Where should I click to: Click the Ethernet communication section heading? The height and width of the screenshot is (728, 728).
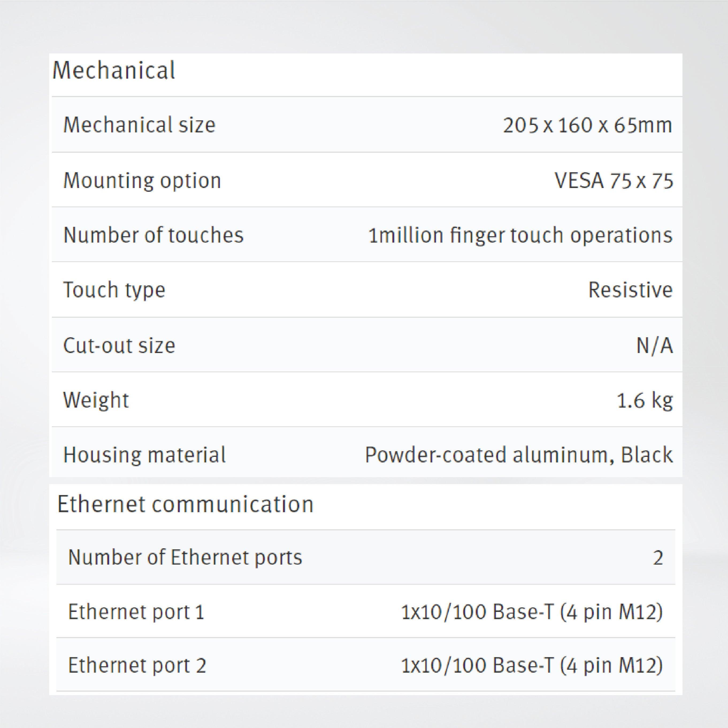(185, 504)
